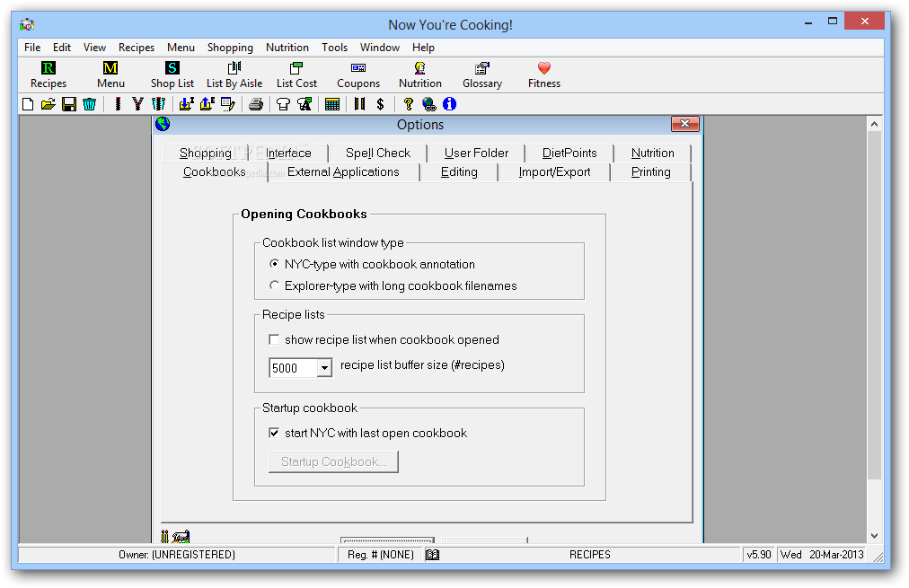Click the scrollbar up arrow
909x588 pixels.
point(874,124)
